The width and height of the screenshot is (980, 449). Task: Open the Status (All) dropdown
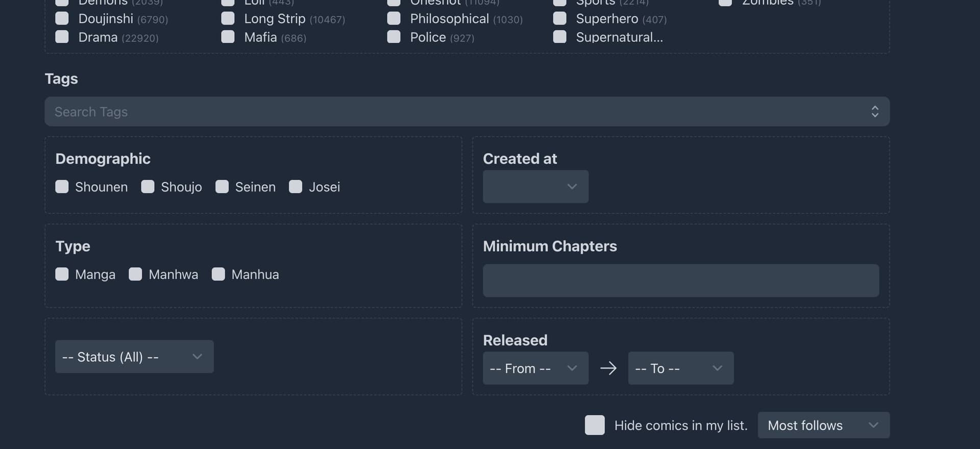click(x=134, y=357)
